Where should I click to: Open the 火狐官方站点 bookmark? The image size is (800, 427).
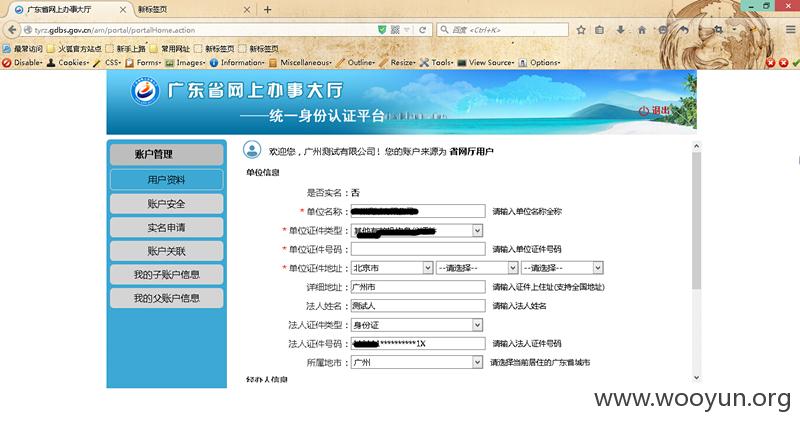click(x=74, y=49)
